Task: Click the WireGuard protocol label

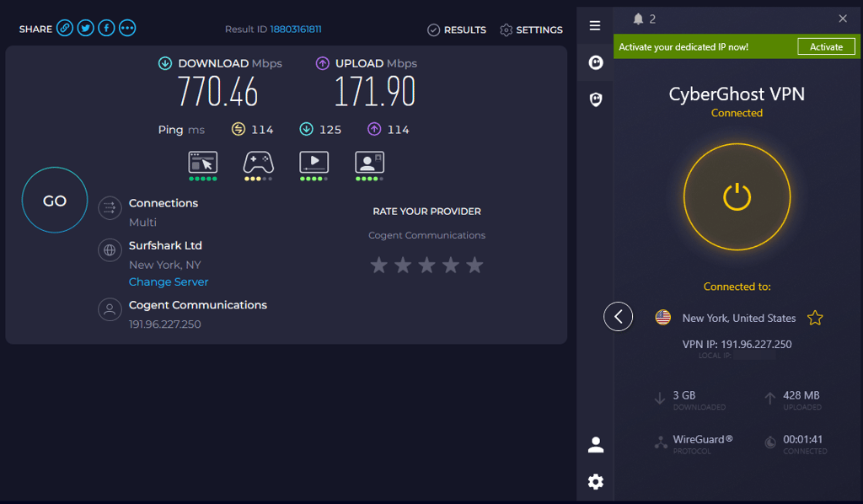Action: tap(702, 439)
